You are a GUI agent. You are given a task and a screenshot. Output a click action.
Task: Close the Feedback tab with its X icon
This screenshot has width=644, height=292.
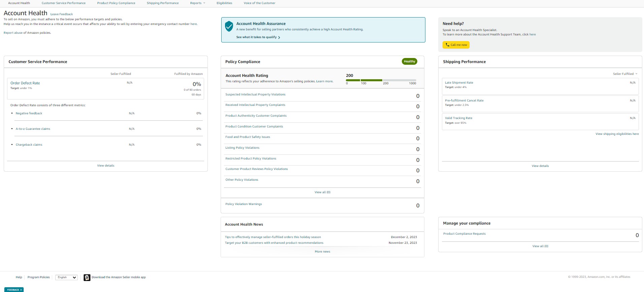21,290
